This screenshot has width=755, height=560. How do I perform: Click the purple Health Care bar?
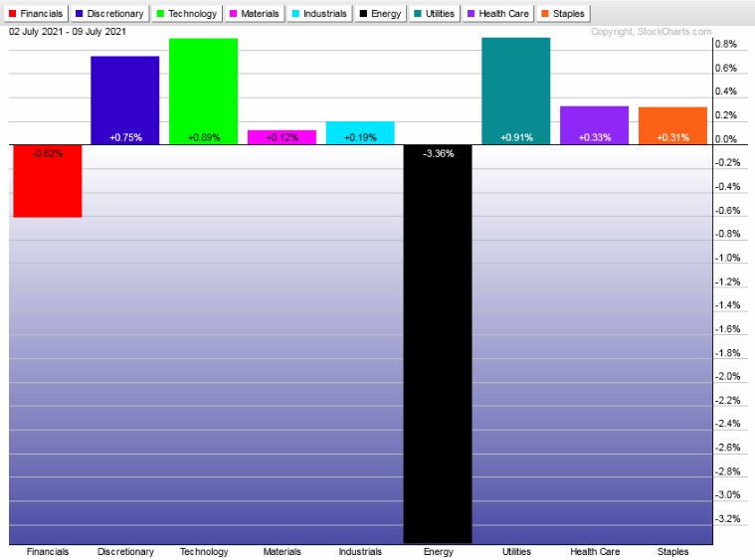point(594,125)
